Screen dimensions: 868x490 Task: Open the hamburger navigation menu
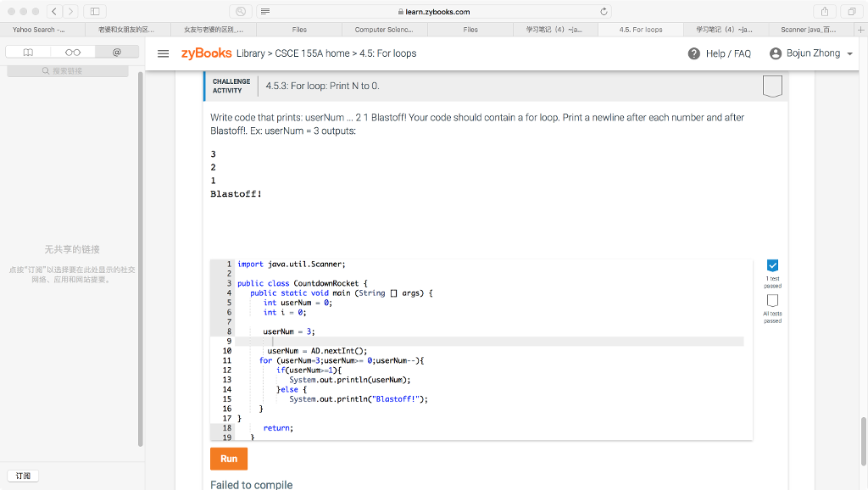click(163, 53)
